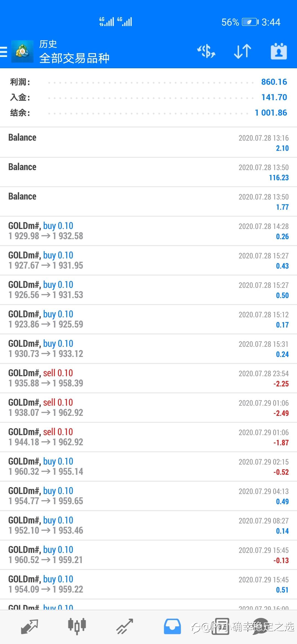Tap the MetaTrader 4 app logo

click(22, 51)
